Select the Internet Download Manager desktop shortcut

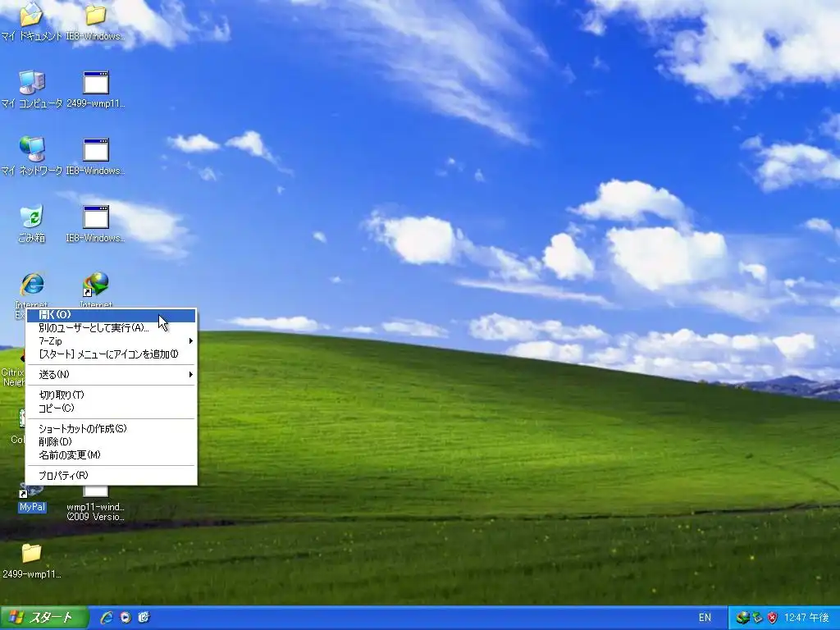pyautogui.click(x=96, y=284)
